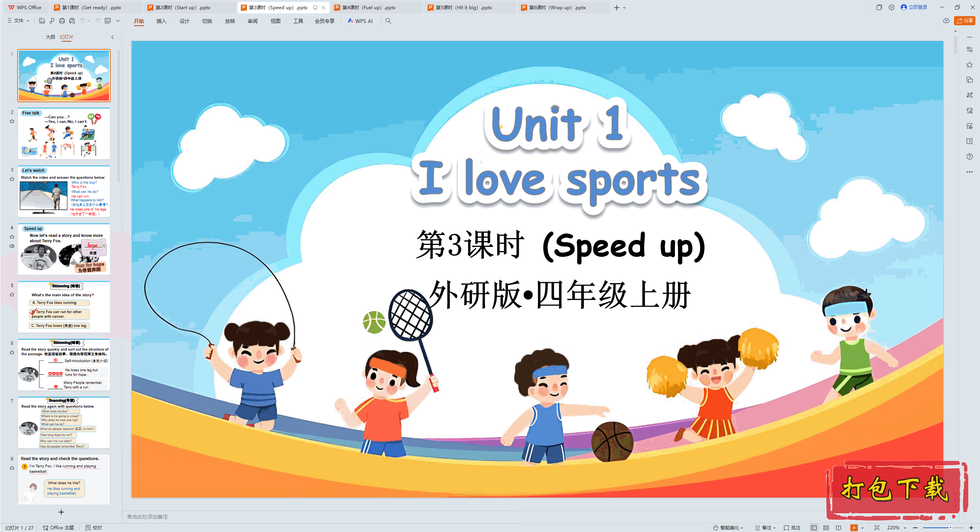Toggle the animation star on slide 6
The width and height of the screenshot is (980, 532).
[x=12, y=352]
